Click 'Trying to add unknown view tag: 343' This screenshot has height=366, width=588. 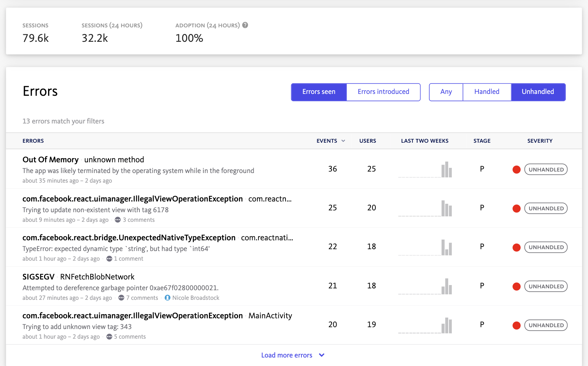77,327
